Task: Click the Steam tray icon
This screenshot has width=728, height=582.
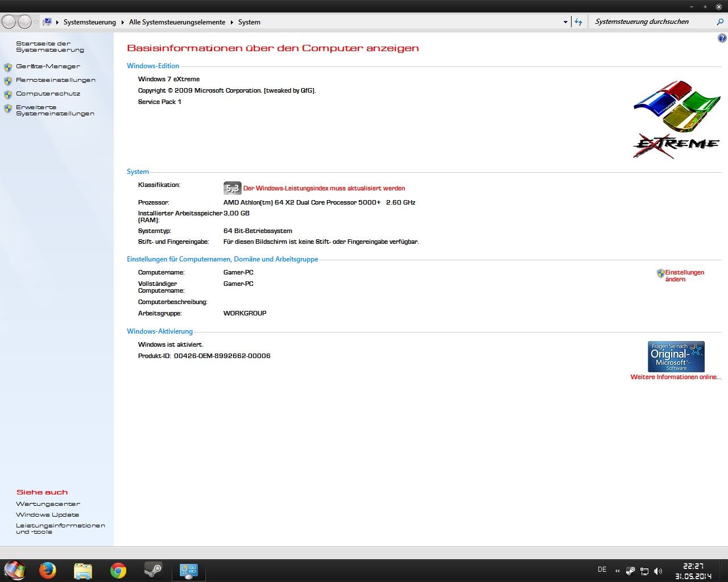Action: (x=631, y=571)
